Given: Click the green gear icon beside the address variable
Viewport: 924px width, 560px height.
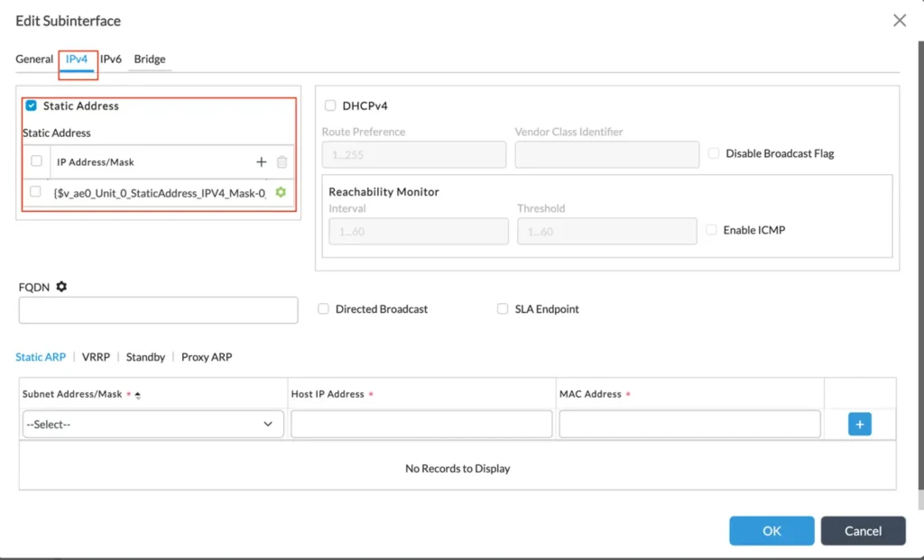Looking at the screenshot, I should (x=281, y=192).
